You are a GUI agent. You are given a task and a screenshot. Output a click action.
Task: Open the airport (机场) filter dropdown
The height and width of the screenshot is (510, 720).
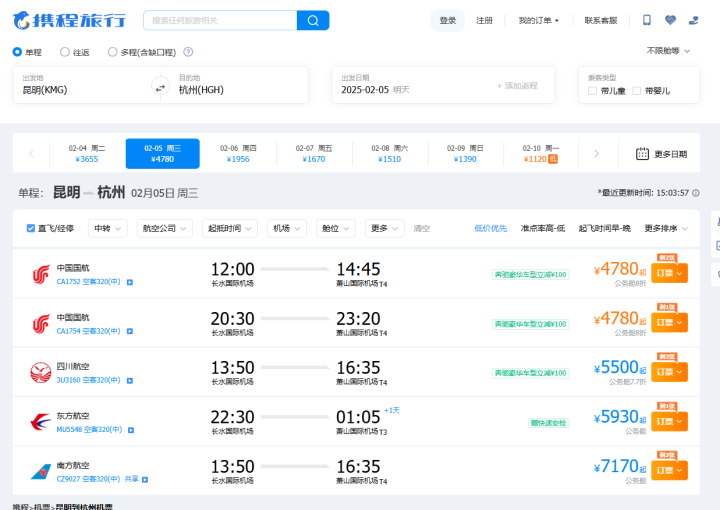pyautogui.click(x=287, y=228)
